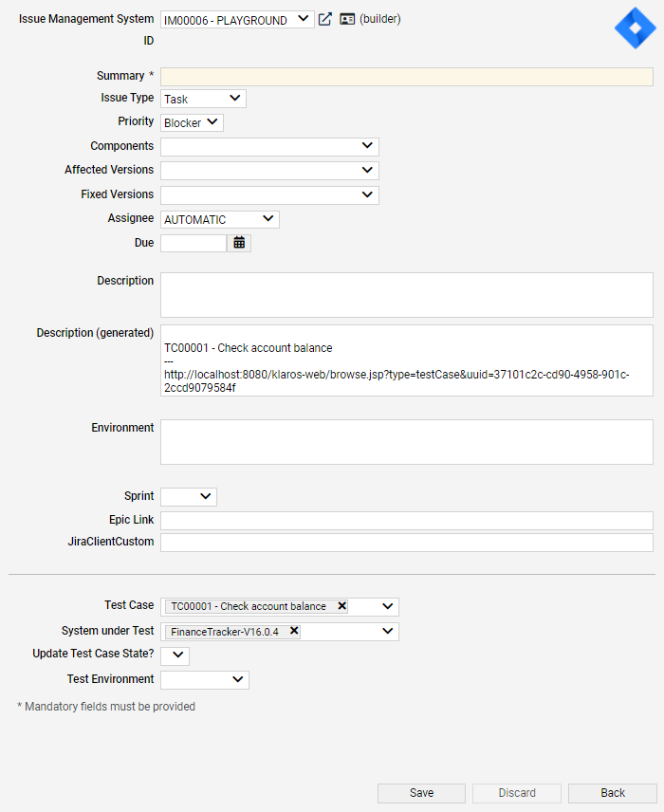The width and height of the screenshot is (664, 812).
Task: Open the Fixed Versions dropdown
Action: click(269, 194)
